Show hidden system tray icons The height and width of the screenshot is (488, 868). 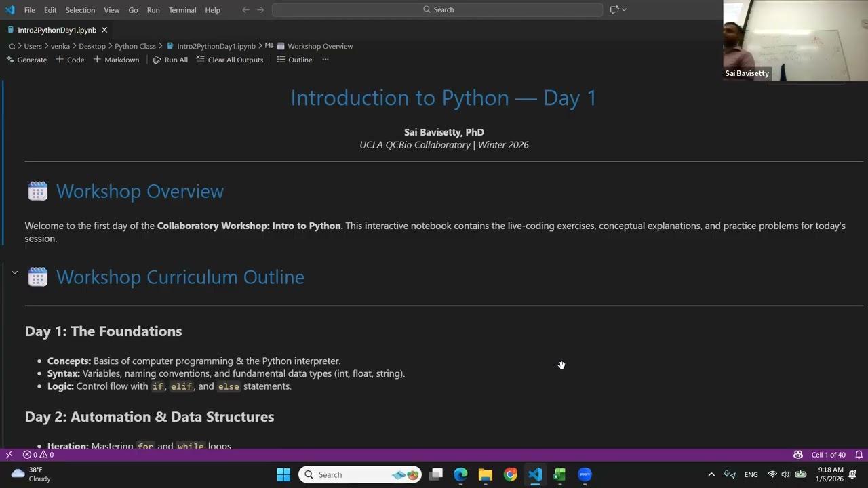click(711, 474)
